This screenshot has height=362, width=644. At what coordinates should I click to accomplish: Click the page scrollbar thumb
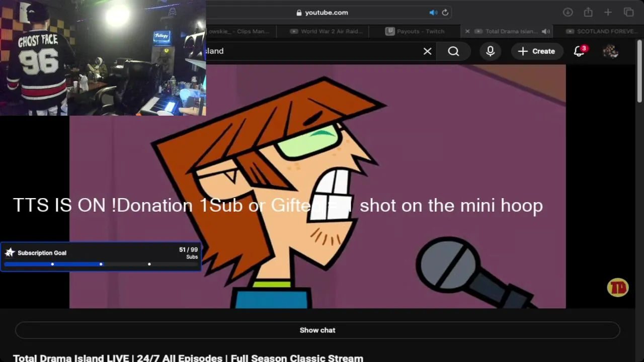click(x=640, y=70)
